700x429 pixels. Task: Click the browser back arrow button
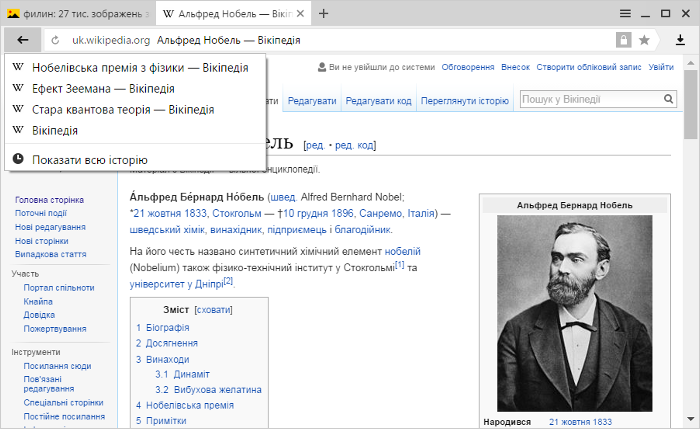point(23,40)
